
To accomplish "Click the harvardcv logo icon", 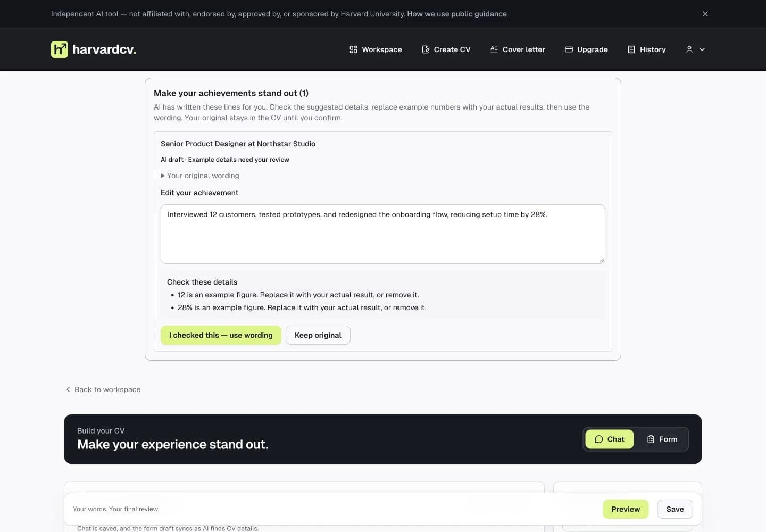I will click(60, 49).
